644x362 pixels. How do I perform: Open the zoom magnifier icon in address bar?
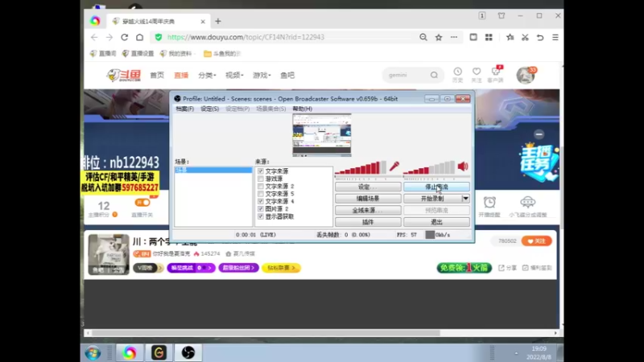(423, 37)
